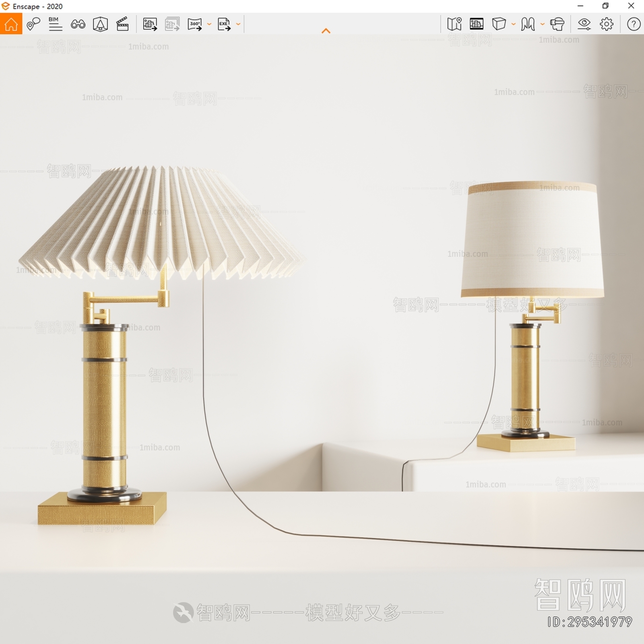Open the video editor clapperboard

122,24
